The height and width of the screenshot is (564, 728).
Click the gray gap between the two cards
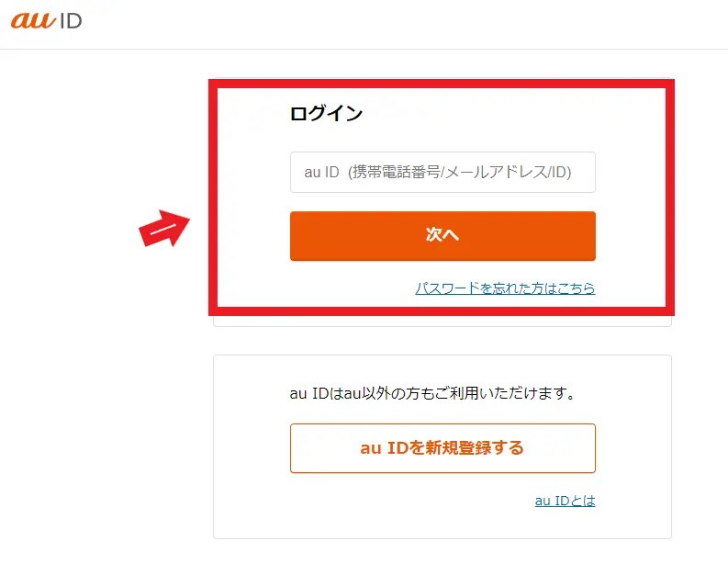(x=441, y=341)
